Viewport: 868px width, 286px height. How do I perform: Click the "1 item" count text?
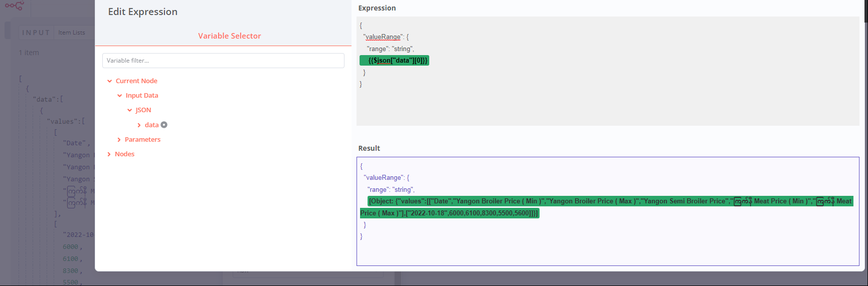[x=29, y=53]
